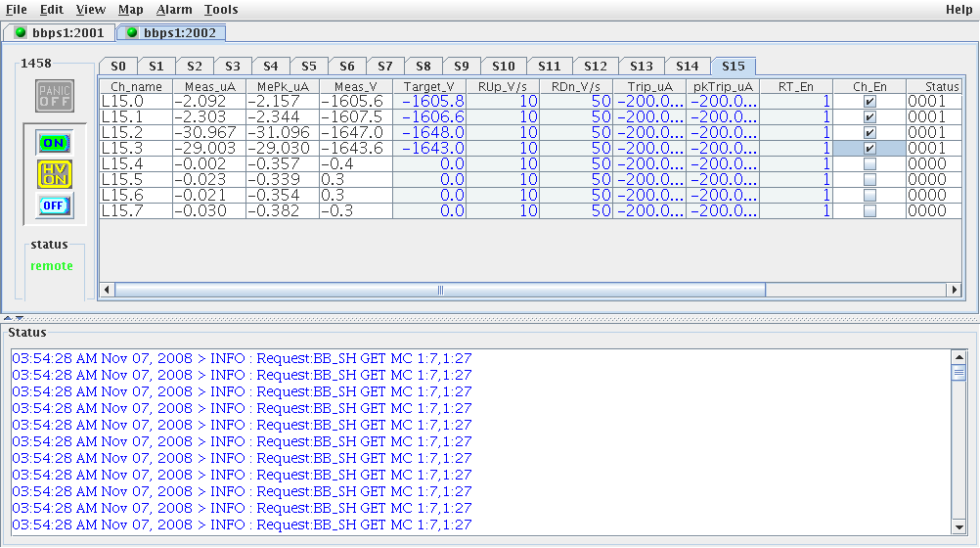Disable Ch_En checkbox for L15.1
This screenshot has width=980, height=548.
point(869,117)
